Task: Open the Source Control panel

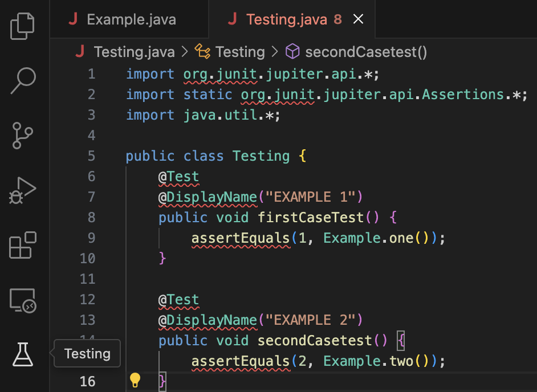Action: [x=23, y=136]
